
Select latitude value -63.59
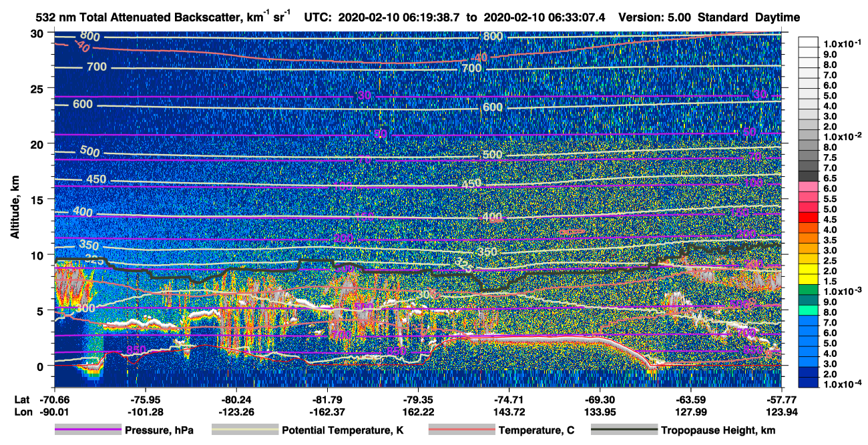(690, 401)
